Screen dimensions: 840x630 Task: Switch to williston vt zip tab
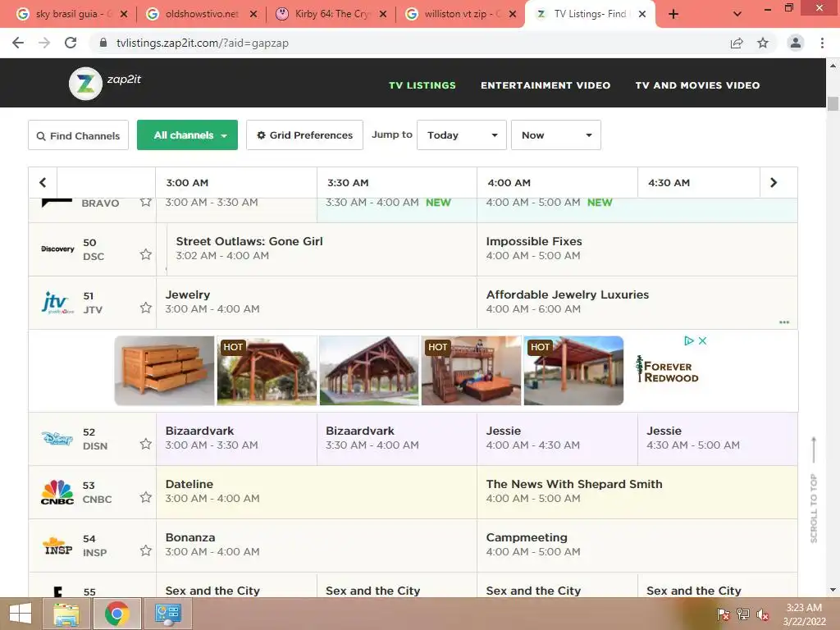(461, 14)
